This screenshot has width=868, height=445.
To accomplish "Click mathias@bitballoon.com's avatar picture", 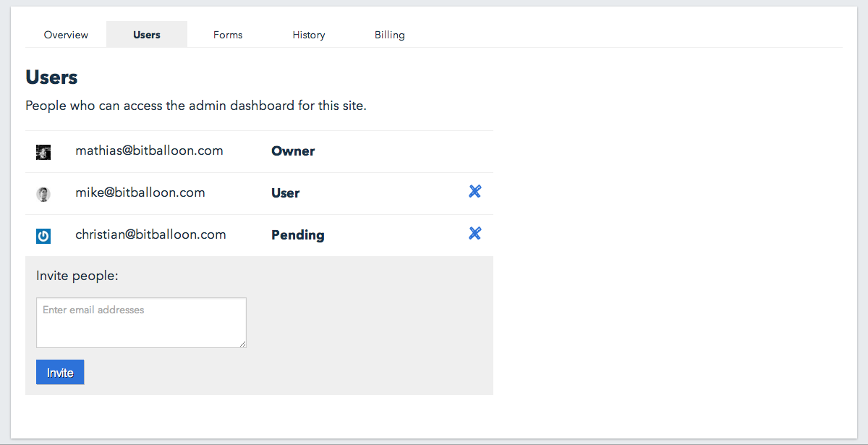I will pos(43,152).
